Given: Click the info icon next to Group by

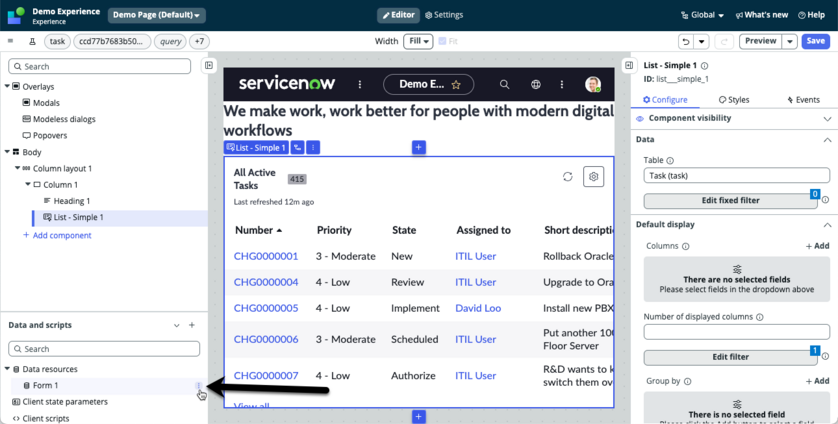Looking at the screenshot, I should (x=687, y=382).
